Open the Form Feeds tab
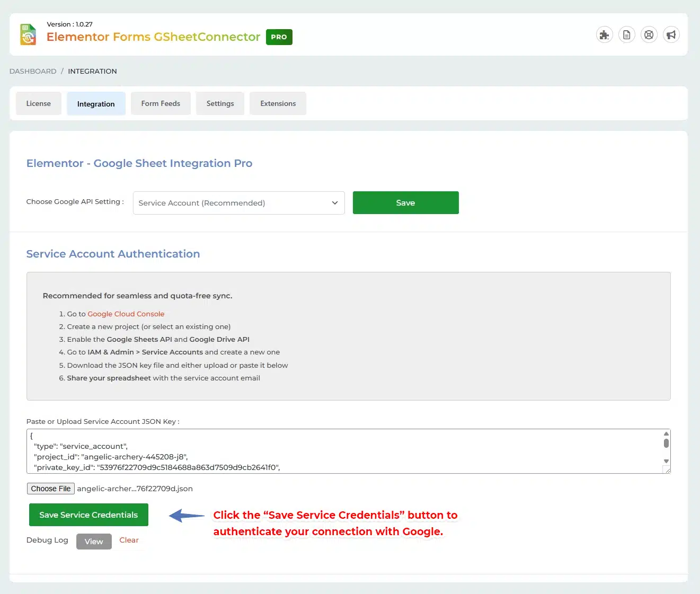Viewport: 700px width, 594px height. pyautogui.click(x=161, y=104)
